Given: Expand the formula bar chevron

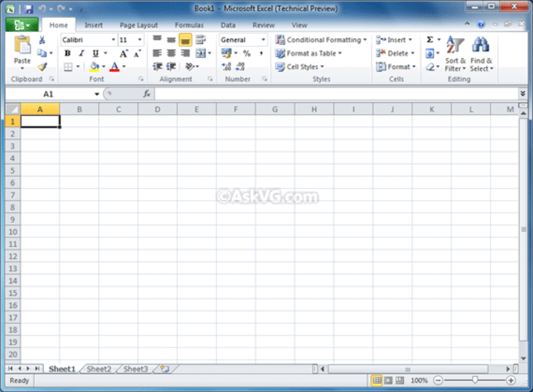Looking at the screenshot, I should pos(523,93).
